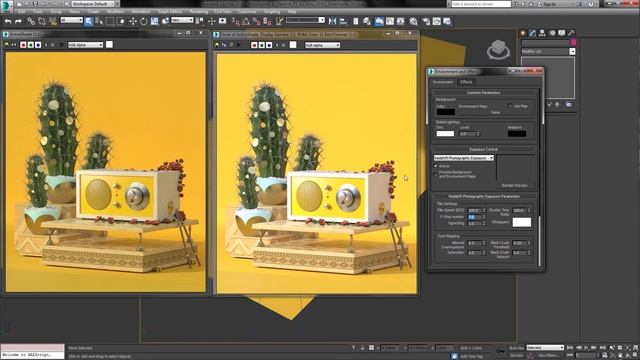Image resolution: width=640 pixels, height=360 pixels.
Task: Open Redshift Photographic Exposure dropdown
Action: (x=464, y=158)
